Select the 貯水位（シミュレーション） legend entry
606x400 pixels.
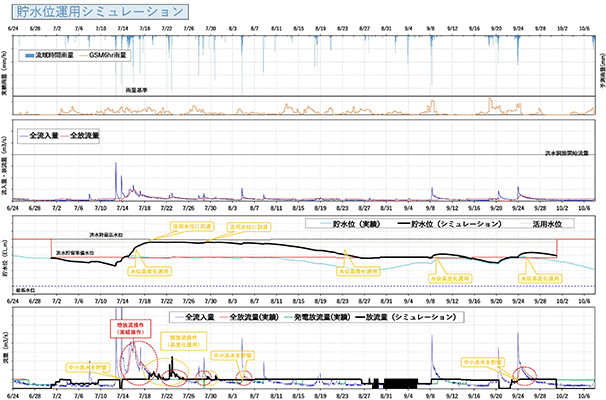pyautogui.click(x=449, y=224)
